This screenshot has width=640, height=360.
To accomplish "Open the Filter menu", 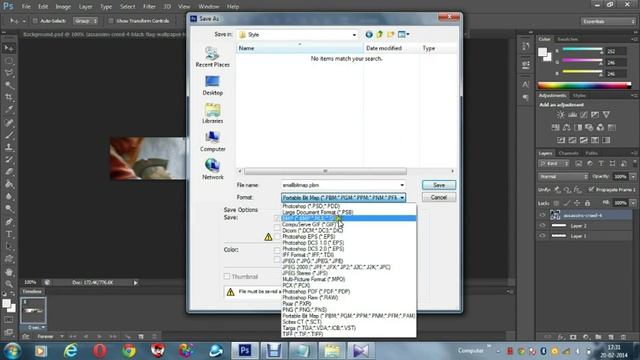I will point(149,7).
